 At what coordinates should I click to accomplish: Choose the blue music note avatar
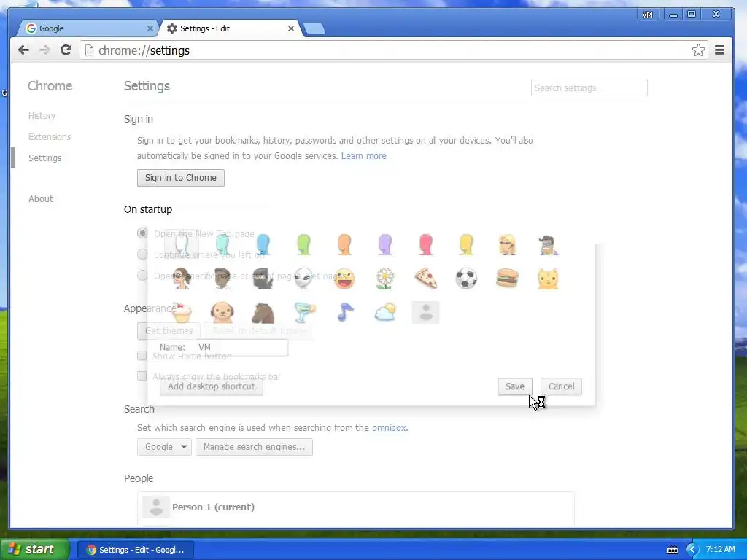click(x=344, y=312)
